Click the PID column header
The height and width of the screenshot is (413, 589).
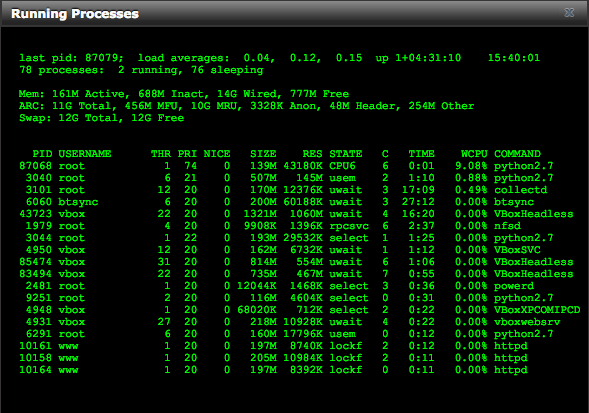[42, 154]
